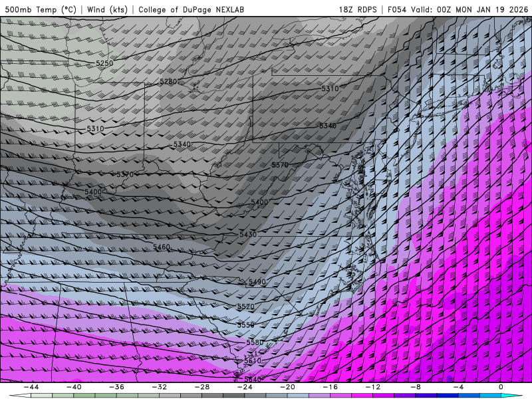The width and height of the screenshot is (532, 399).
Task: Click the -36 color scale label
Action: pos(117,387)
